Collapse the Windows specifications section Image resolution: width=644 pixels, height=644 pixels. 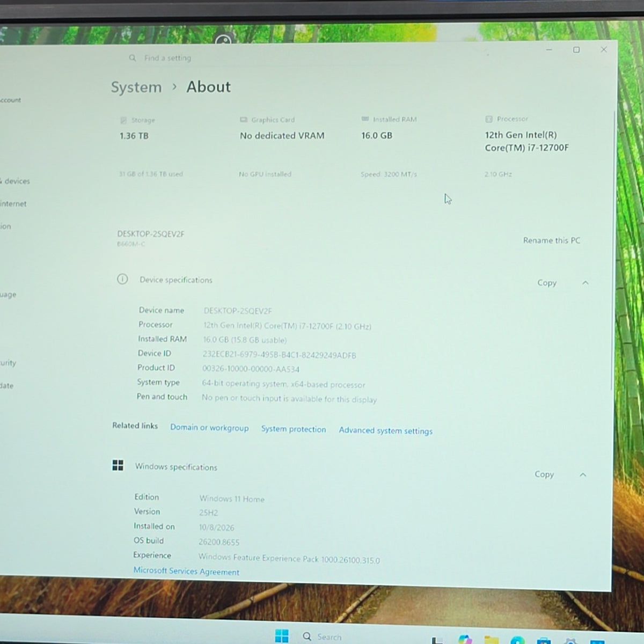point(583,475)
